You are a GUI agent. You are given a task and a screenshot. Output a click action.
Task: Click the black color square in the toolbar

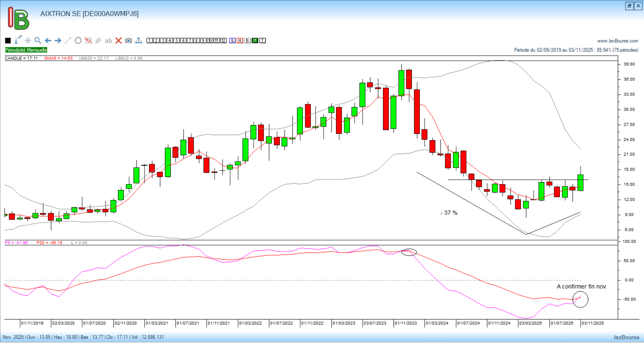point(8,41)
